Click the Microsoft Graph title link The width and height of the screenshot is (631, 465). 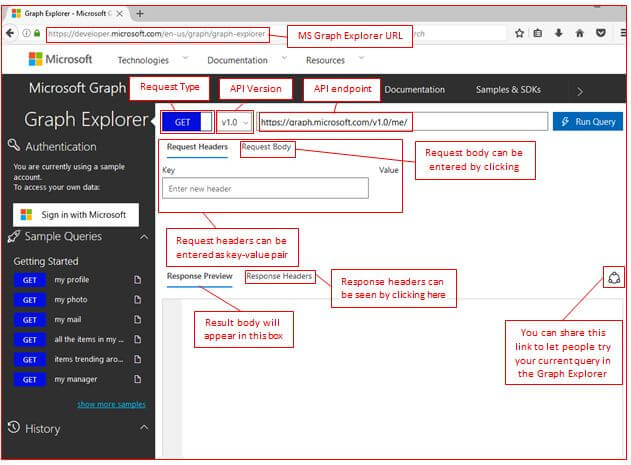coord(77,88)
